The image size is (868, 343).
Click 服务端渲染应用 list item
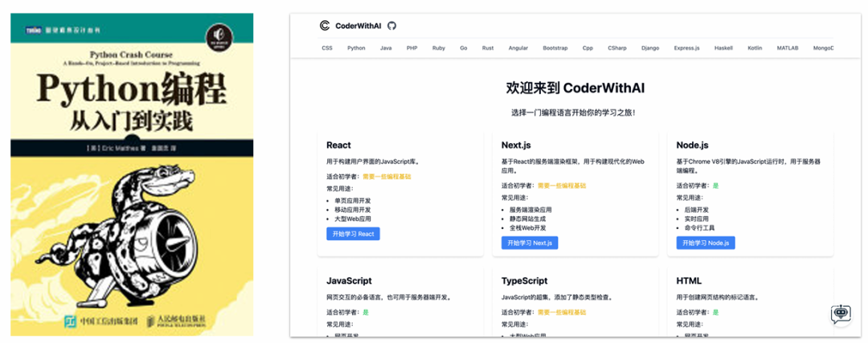(x=530, y=210)
